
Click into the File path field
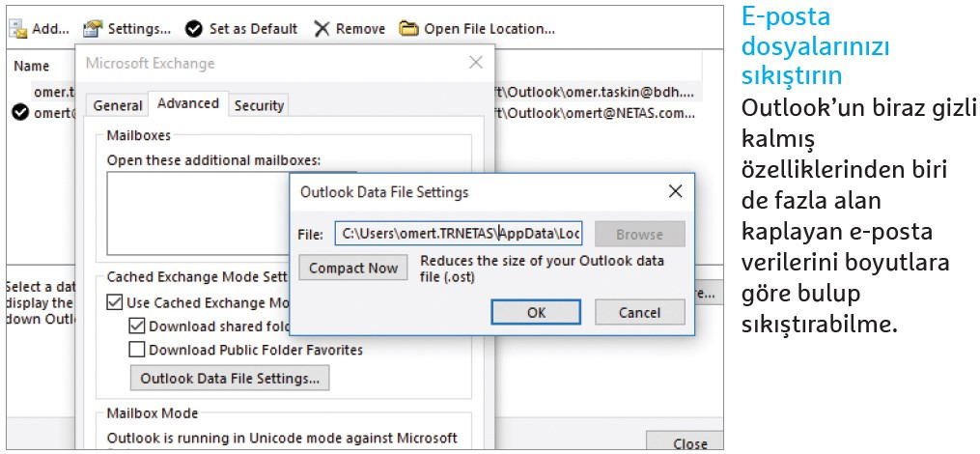coord(459,235)
